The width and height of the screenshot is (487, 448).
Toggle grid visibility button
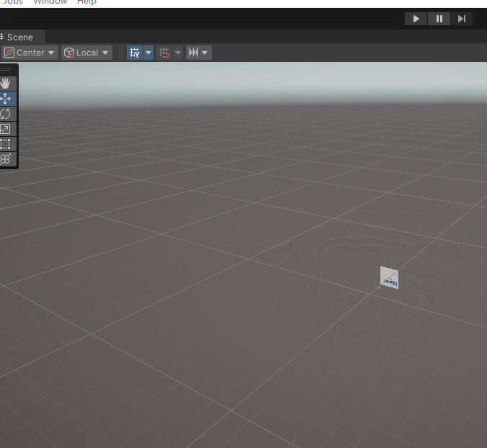pyautogui.click(x=135, y=53)
